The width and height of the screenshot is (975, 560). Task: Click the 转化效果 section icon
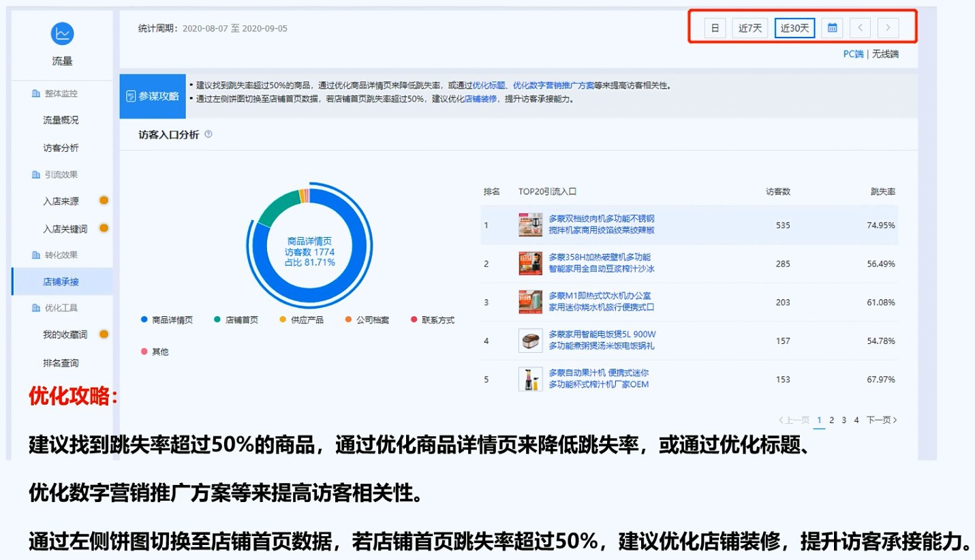36,255
